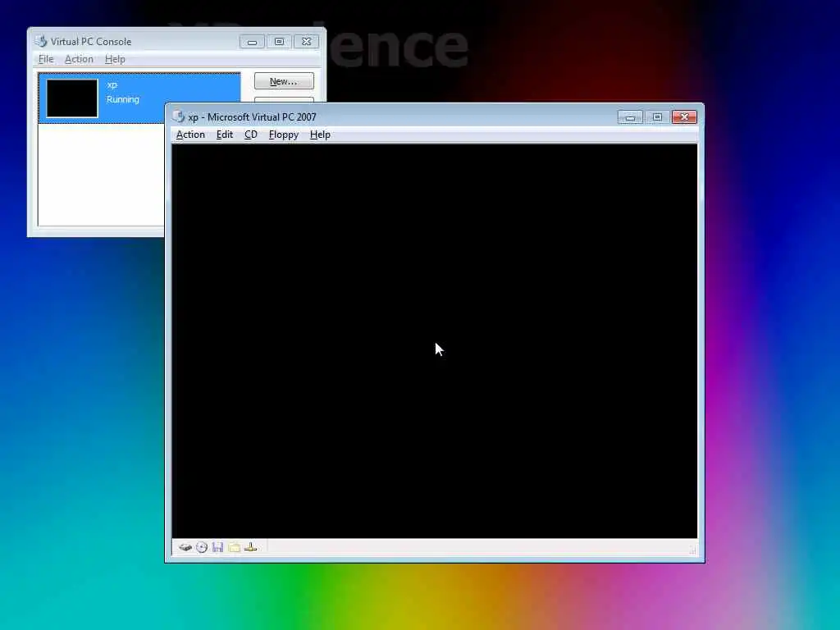Open the Help menu in Virtual PC Console
This screenshot has width=840, height=630.
(115, 59)
